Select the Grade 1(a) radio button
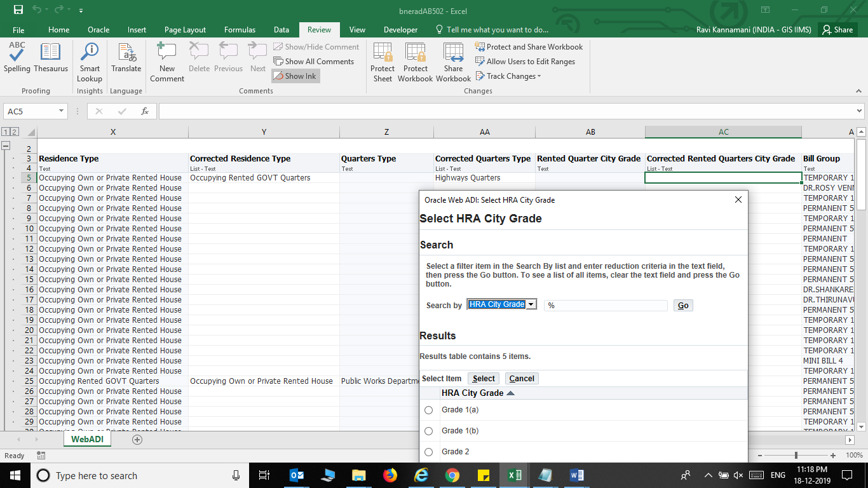This screenshot has height=488, width=868. [428, 410]
